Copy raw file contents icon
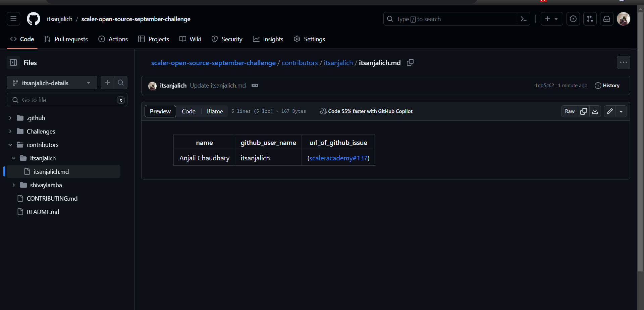Viewport: 644px width, 310px height. [584, 111]
